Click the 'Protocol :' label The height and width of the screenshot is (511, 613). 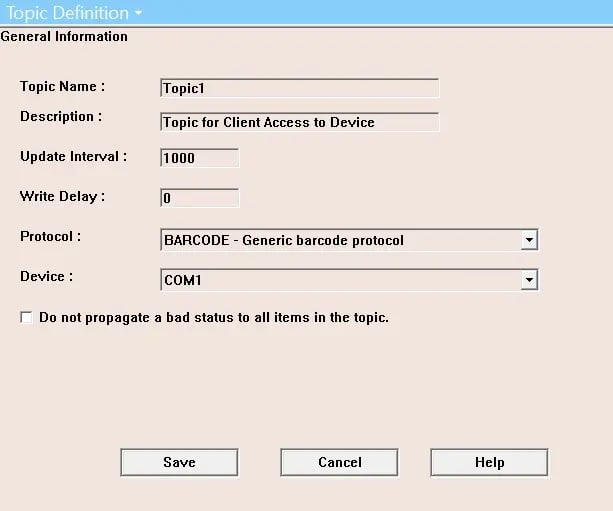click(50, 237)
